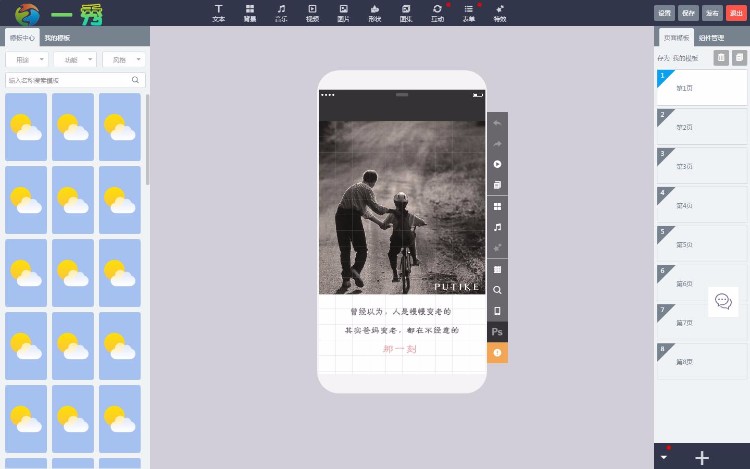Switch to the 我的模板 tab
The height and width of the screenshot is (469, 750).
point(57,37)
